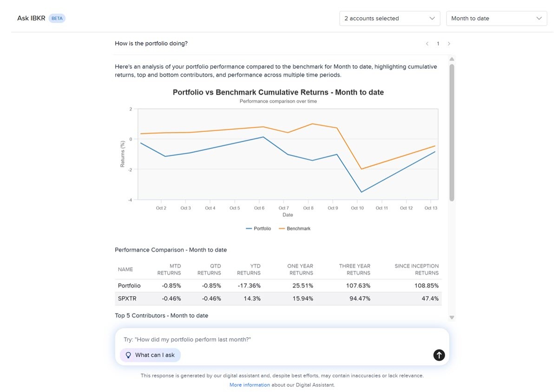Expand the Top 5 Contributors section
This screenshot has height=392, width=558.
[161, 315]
